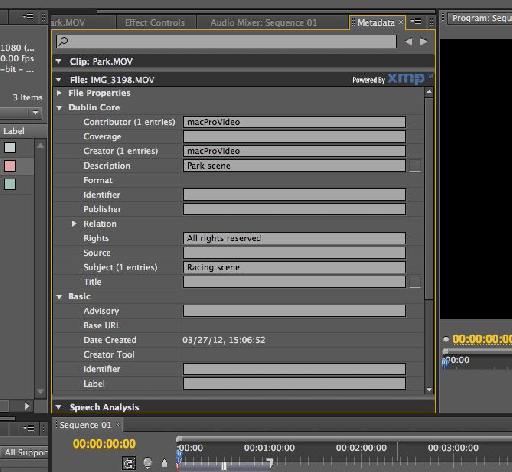512x472 pixels.
Task: Open the Metadata panel flyout menu
Action: [416, 22]
